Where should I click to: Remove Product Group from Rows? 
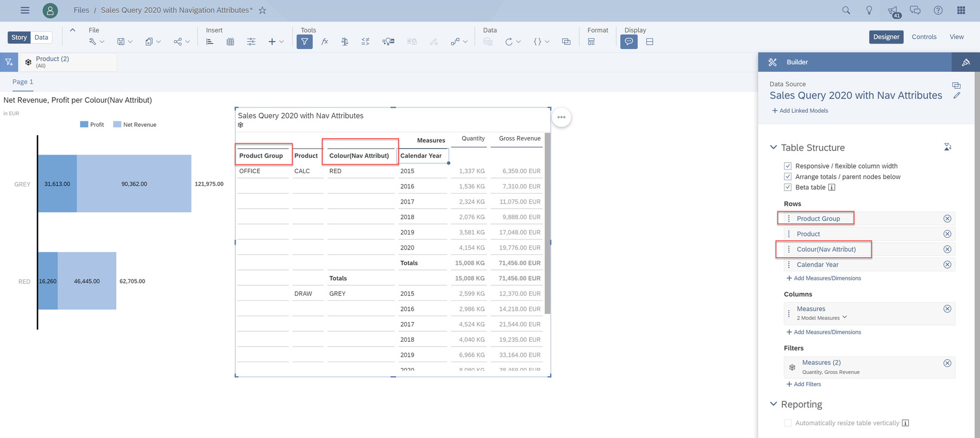click(947, 219)
